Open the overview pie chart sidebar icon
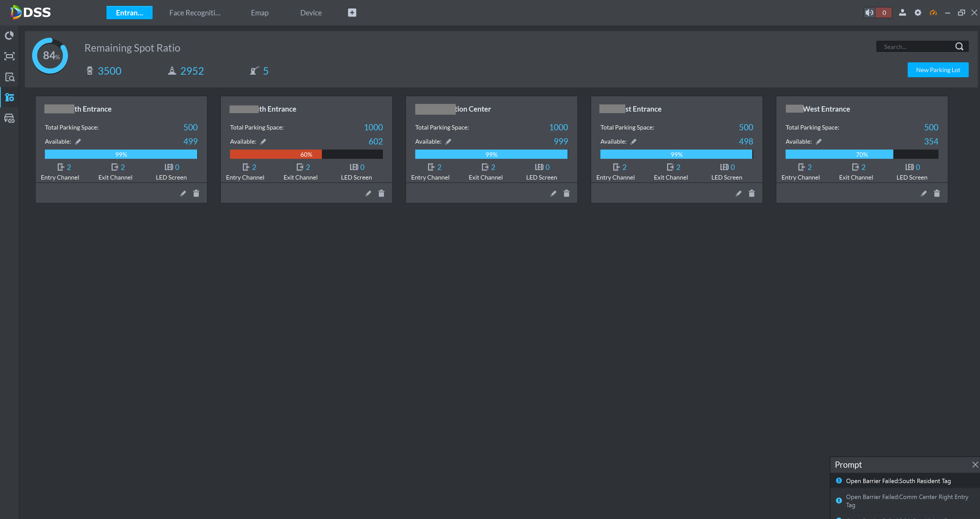This screenshot has width=980, height=519. click(9, 35)
